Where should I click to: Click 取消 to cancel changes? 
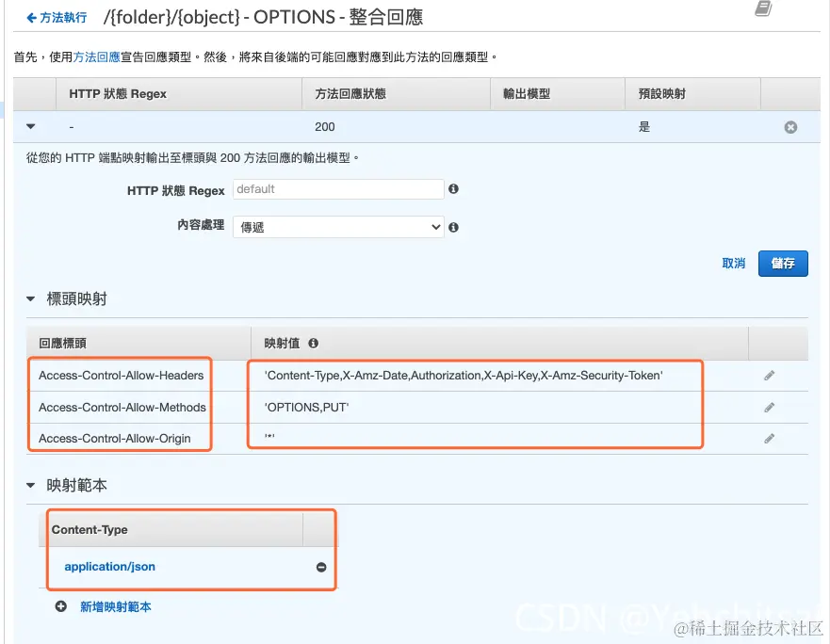point(733,264)
